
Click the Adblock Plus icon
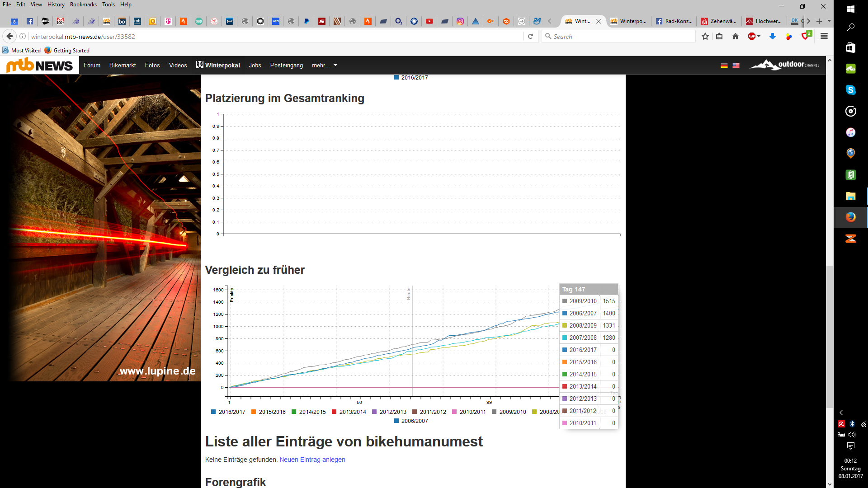click(751, 37)
